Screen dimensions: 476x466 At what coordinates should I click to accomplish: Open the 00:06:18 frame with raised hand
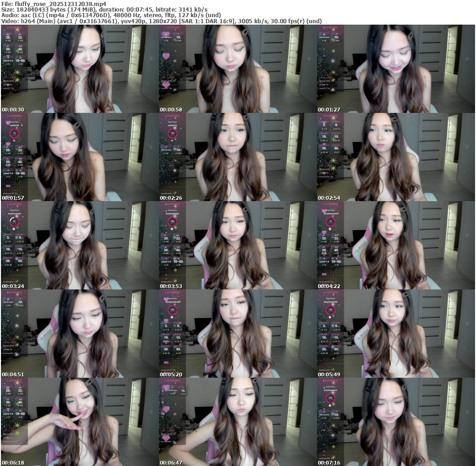coord(79,422)
